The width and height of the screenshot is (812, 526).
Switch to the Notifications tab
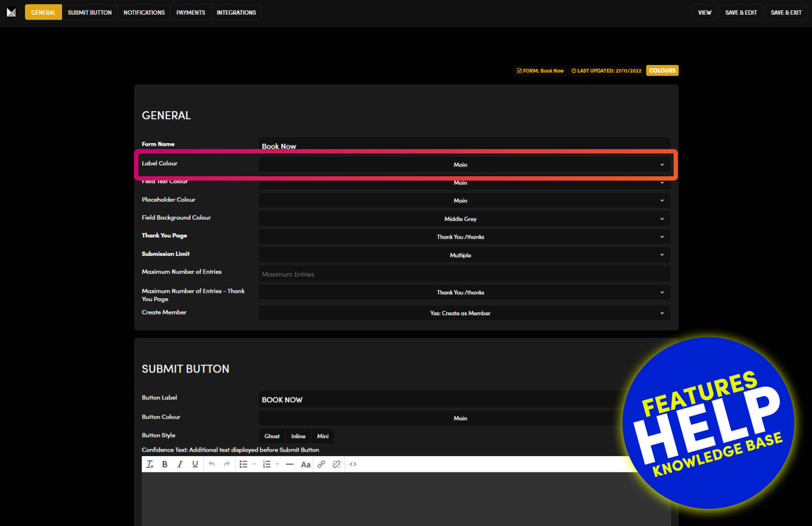144,12
